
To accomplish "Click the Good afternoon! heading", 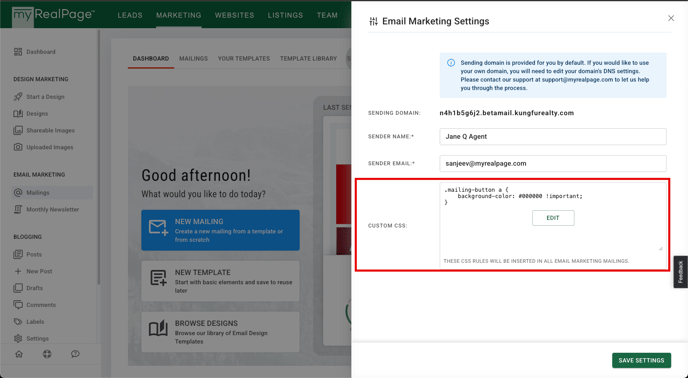I will coord(196,175).
